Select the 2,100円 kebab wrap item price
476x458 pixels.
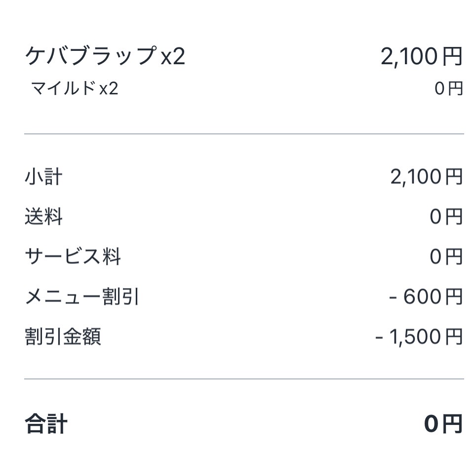coord(421,57)
